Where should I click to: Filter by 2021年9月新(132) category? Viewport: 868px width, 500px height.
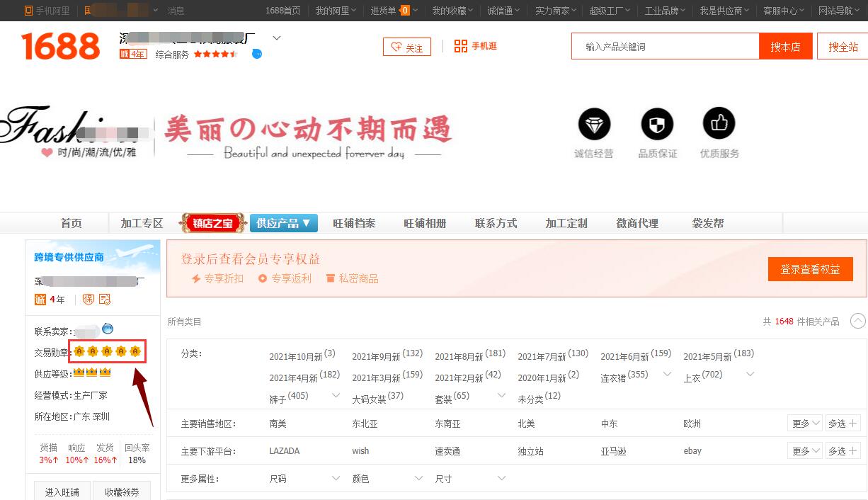coord(387,355)
